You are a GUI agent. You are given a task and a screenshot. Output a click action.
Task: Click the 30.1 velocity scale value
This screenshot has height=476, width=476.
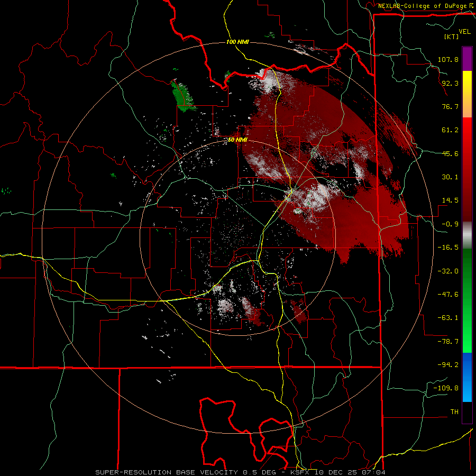pyautogui.click(x=450, y=177)
